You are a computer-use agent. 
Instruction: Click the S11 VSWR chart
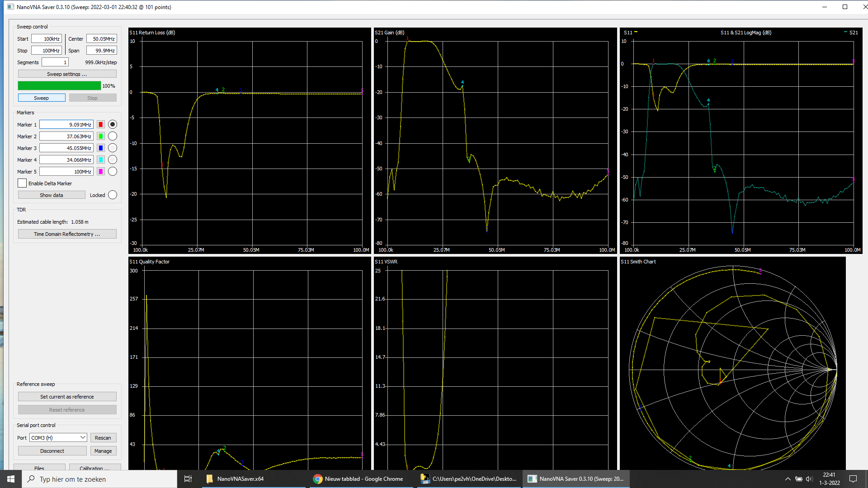495,363
